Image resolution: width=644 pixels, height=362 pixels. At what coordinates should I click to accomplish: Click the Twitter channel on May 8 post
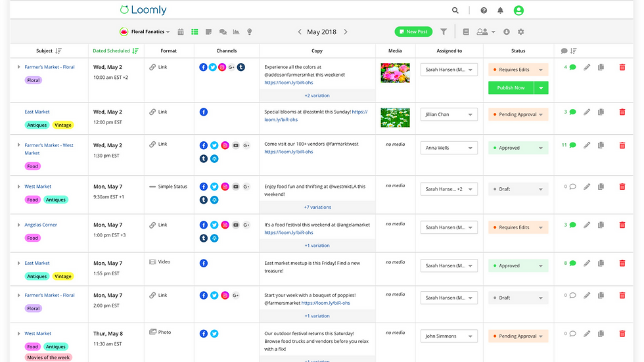coord(214,334)
